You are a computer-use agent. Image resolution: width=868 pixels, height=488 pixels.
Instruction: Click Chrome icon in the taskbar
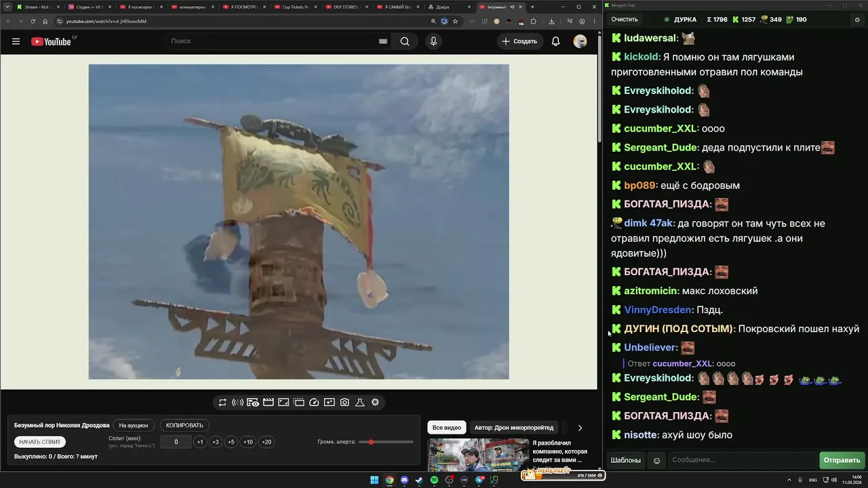(x=389, y=481)
